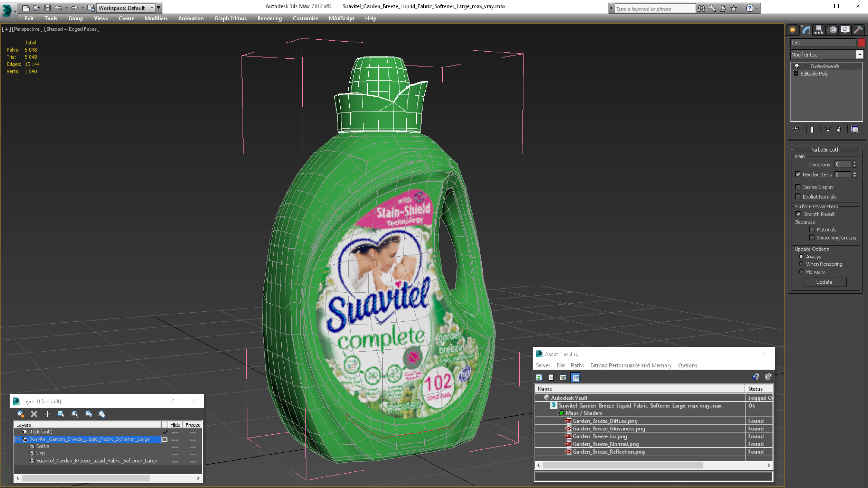Image resolution: width=868 pixels, height=488 pixels.
Task: Click Save File icon in quick access toolbar
Action: pos(48,8)
